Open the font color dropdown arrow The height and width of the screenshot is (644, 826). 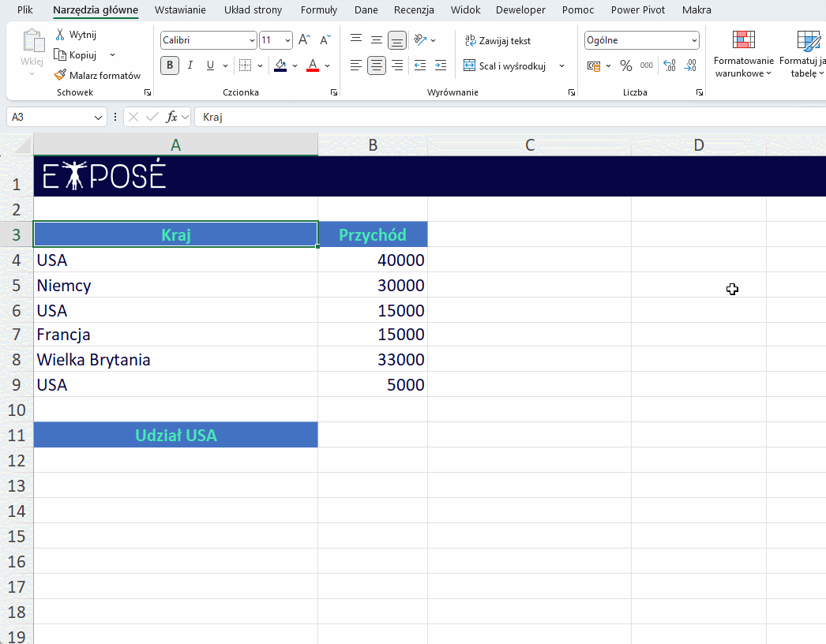(327, 66)
